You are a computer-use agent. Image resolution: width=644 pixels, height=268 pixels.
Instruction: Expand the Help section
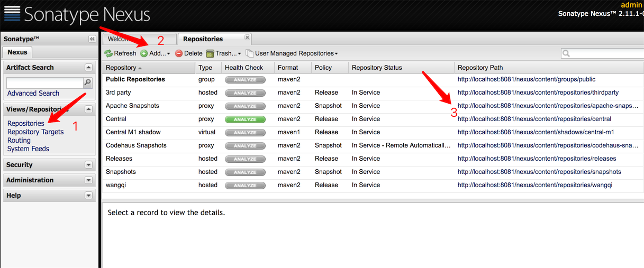[88, 196]
